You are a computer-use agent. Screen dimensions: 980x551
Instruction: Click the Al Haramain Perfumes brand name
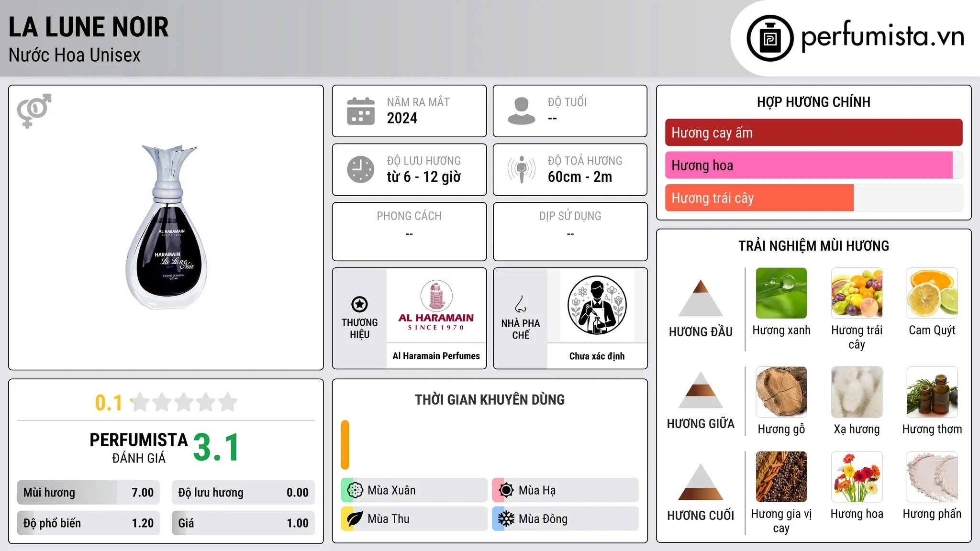(x=436, y=356)
